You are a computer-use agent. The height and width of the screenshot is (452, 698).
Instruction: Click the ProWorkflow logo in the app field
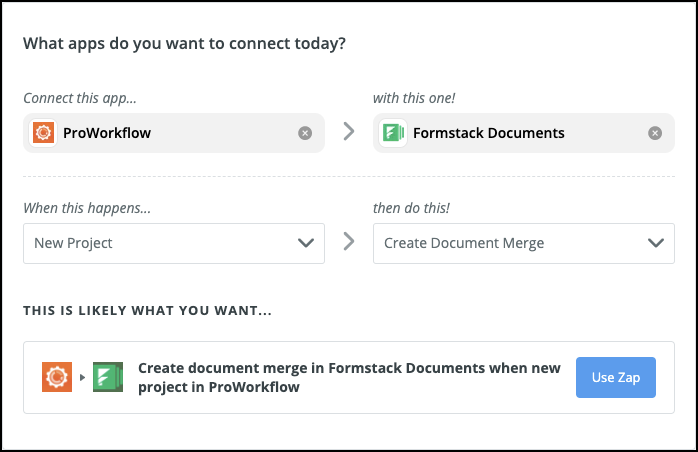click(x=43, y=133)
